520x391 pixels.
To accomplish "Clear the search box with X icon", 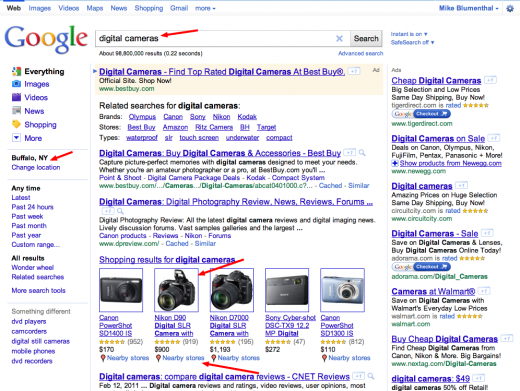I will (x=339, y=39).
